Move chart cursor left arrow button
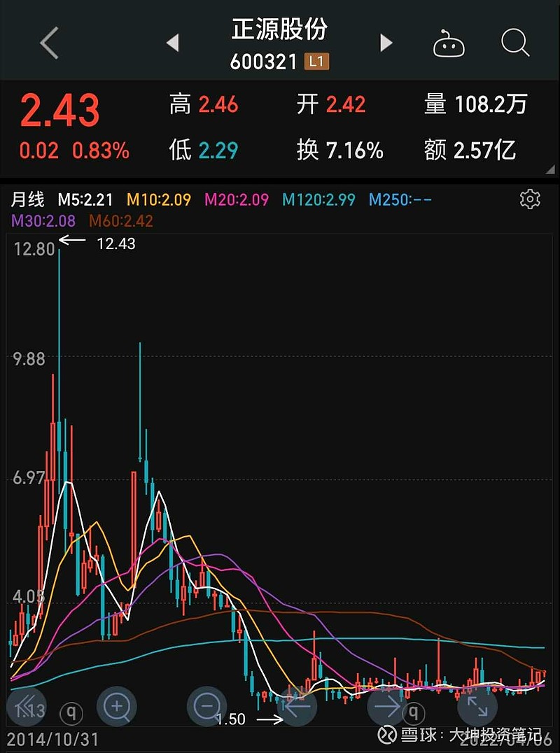The image size is (560, 753). click(297, 706)
